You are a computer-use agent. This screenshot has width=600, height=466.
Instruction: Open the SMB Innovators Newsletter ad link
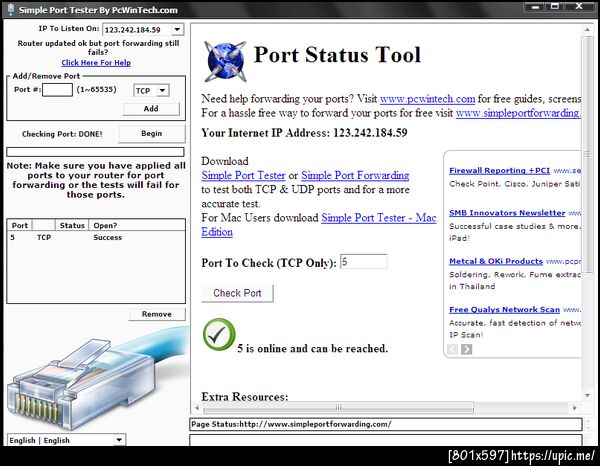507,213
